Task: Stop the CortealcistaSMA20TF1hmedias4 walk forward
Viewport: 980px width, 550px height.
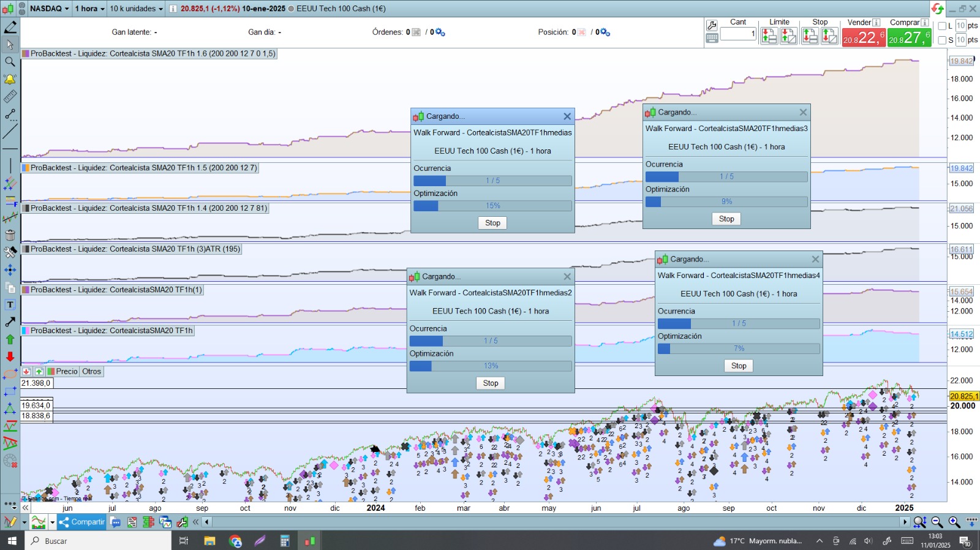Action: tap(739, 366)
